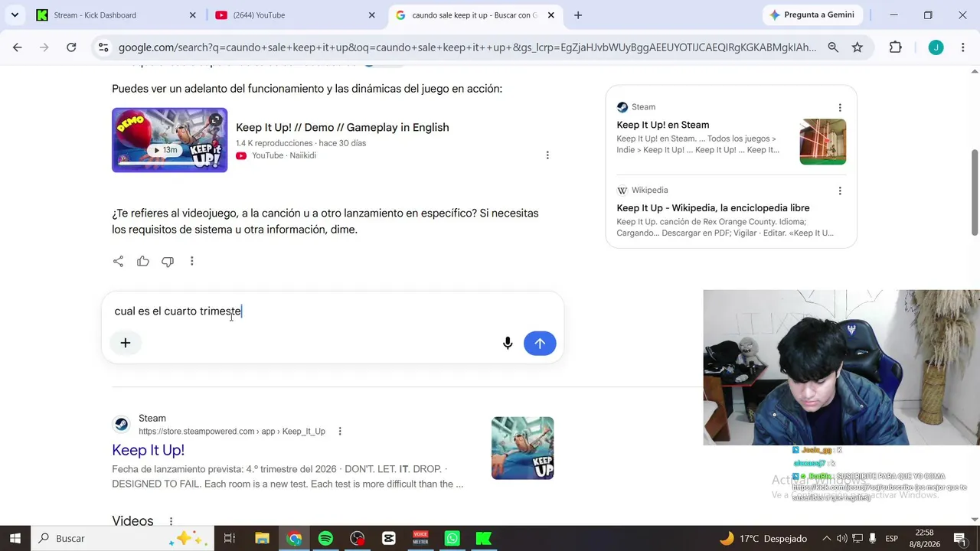Screen dimensions: 980x551
Task: Open 'Keep It Up! // Demo // Gameplay in English' link
Action: pos(342,127)
